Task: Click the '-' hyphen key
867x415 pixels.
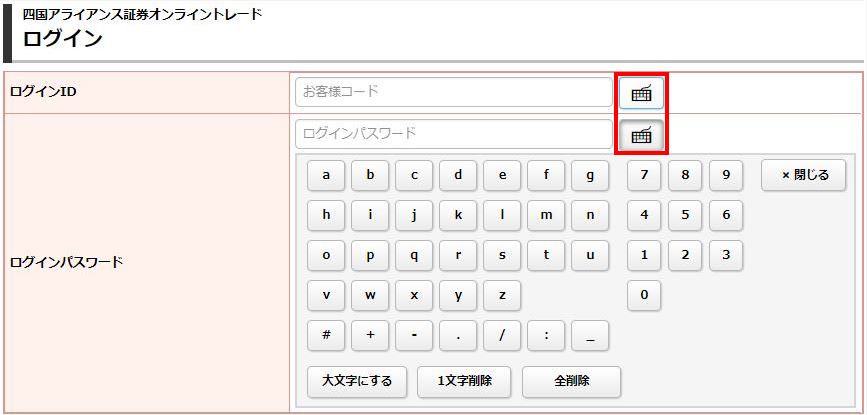Action: tap(414, 335)
